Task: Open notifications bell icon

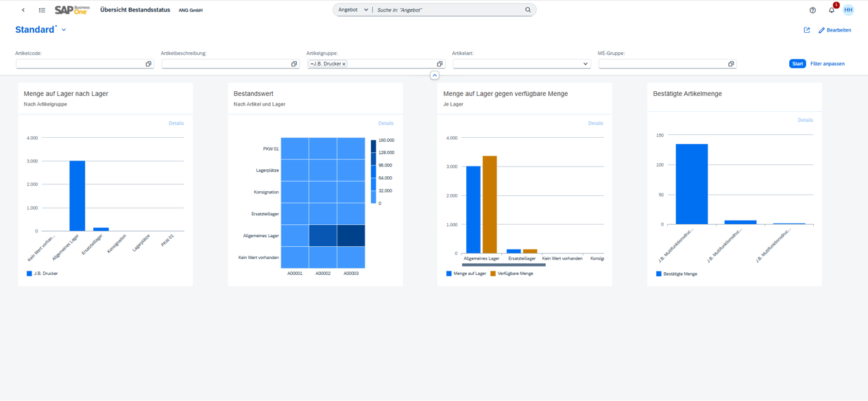Action: (x=832, y=10)
